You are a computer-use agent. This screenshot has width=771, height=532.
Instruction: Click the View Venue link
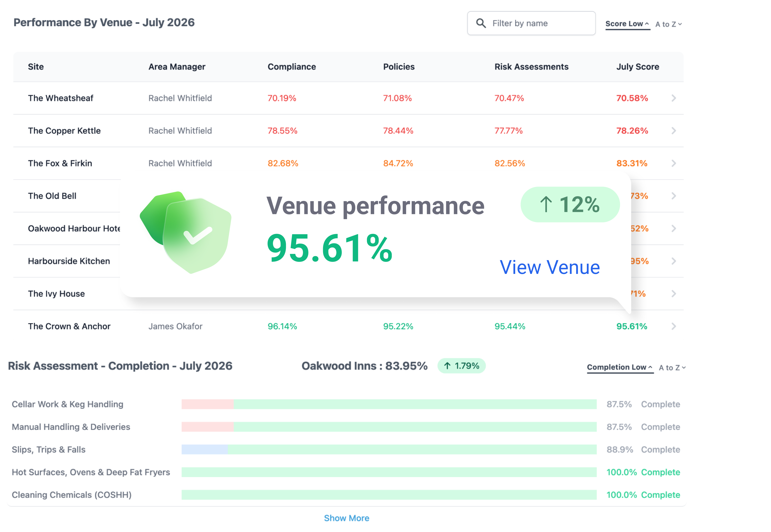click(549, 267)
